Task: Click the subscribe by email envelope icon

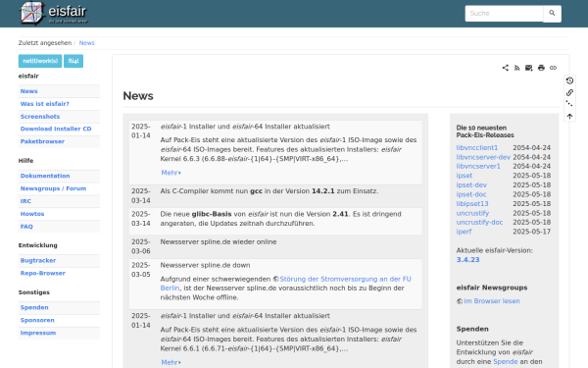Action: [529, 68]
